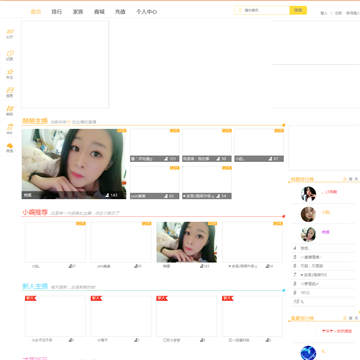This screenshot has height=360, width=360.
Task: Open rank 9 entry in star ranking
Action: 323,293
